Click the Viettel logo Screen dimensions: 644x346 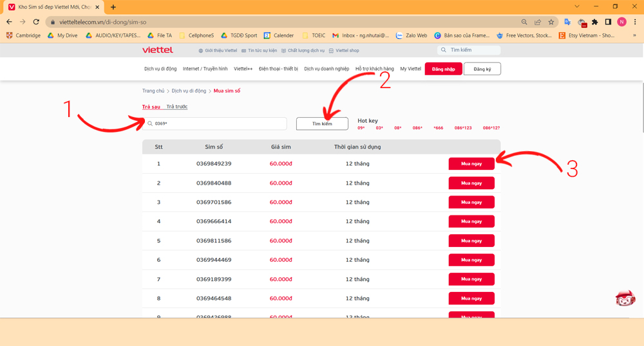click(x=158, y=50)
